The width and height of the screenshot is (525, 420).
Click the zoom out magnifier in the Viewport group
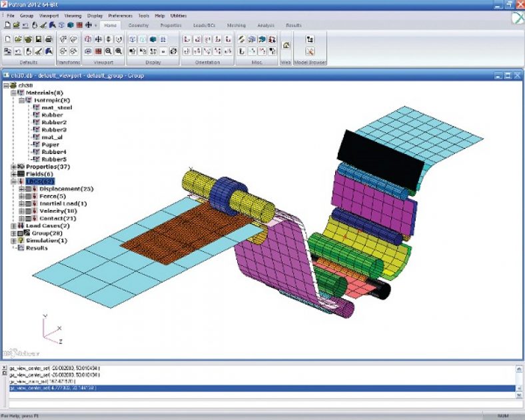pos(108,51)
